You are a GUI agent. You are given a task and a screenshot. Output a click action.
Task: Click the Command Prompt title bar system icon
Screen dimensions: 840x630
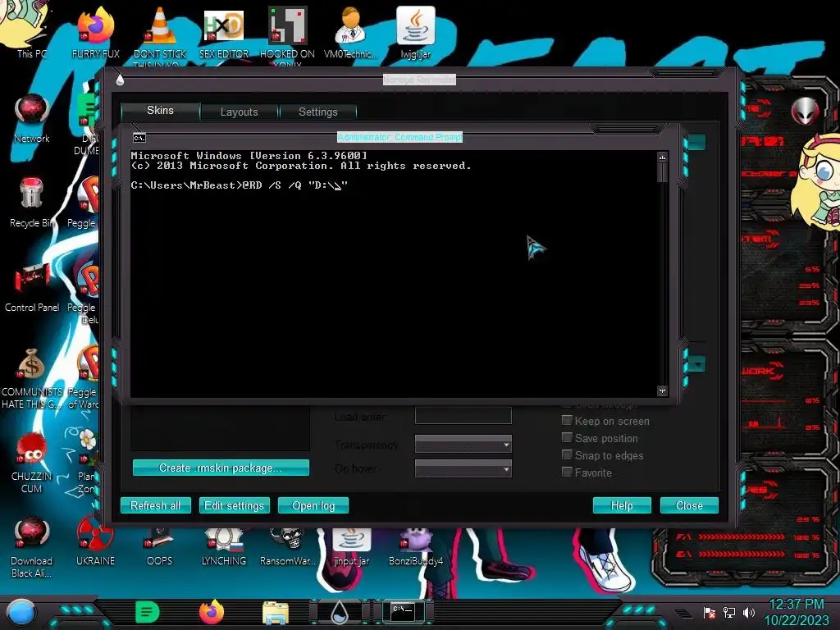(x=139, y=138)
